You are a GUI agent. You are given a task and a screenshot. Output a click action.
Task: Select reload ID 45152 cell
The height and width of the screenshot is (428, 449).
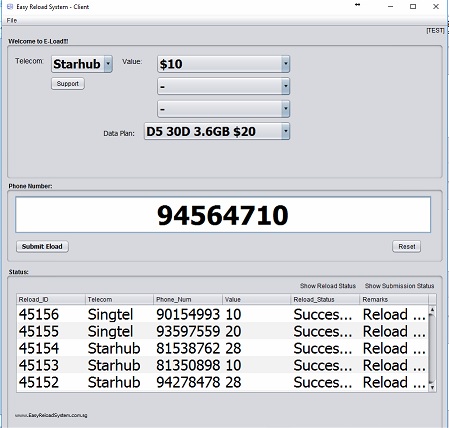point(51,382)
